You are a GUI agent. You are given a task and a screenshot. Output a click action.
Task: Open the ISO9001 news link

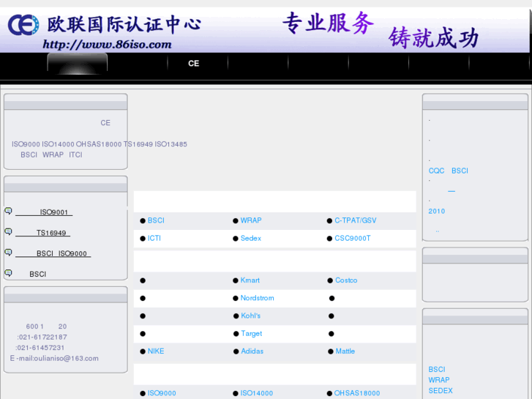[44, 212]
